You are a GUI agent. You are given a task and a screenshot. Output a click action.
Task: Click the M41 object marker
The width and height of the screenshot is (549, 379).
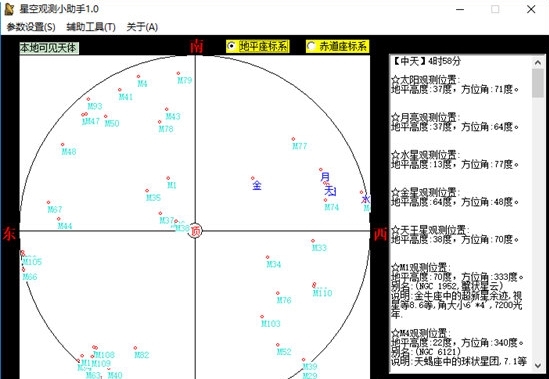pyautogui.click(x=120, y=90)
